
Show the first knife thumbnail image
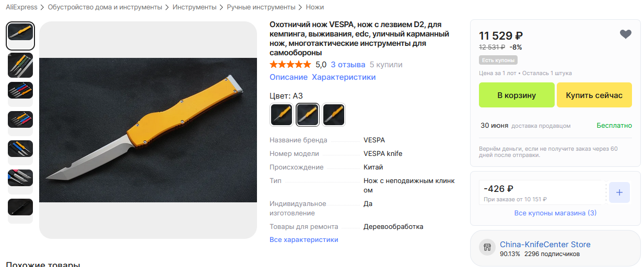pos(20,35)
